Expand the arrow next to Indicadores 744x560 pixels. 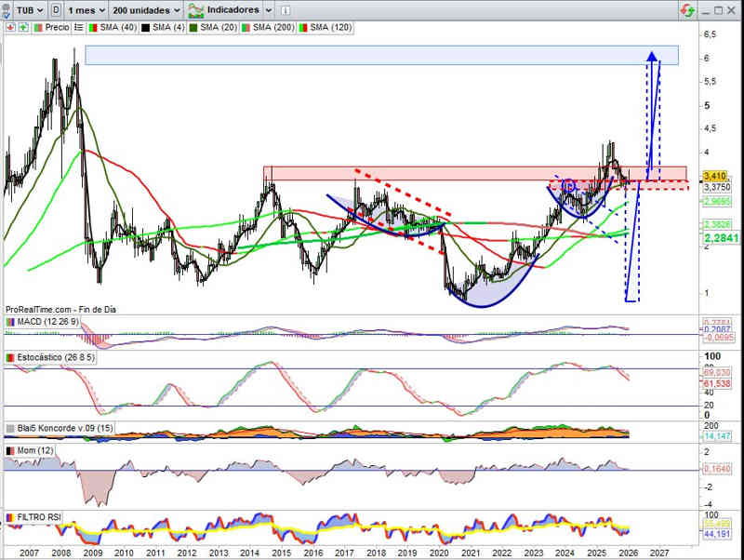pyautogui.click(x=268, y=9)
